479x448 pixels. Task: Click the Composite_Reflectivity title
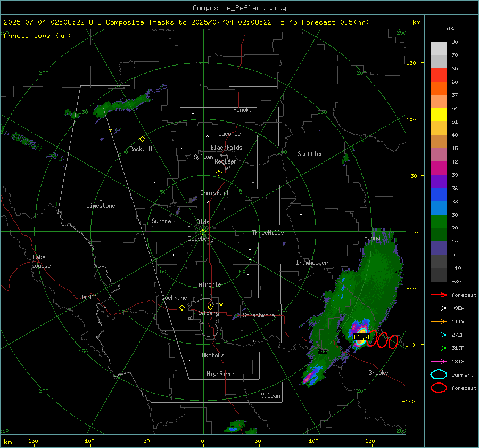click(240, 8)
